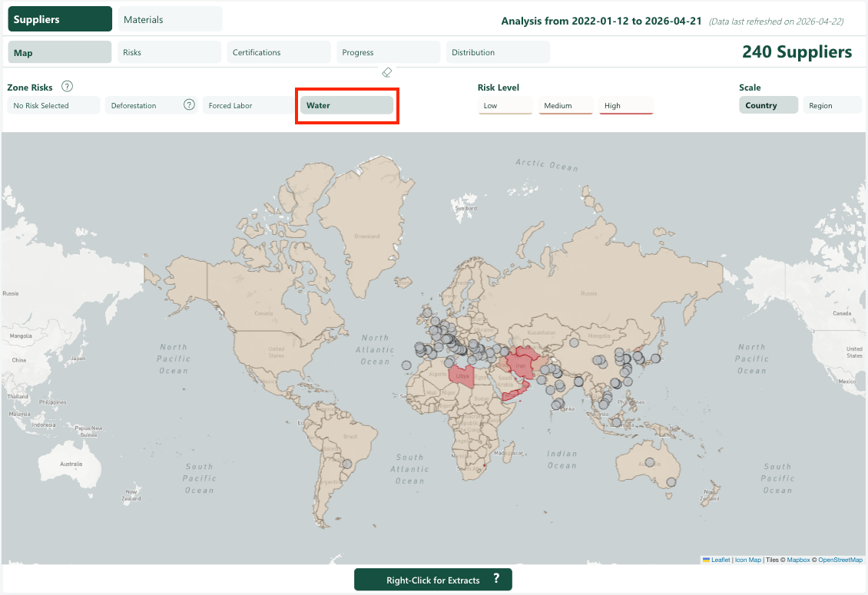868x595 pixels.
Task: Open the Zone Risks help icon
Action: (x=67, y=86)
